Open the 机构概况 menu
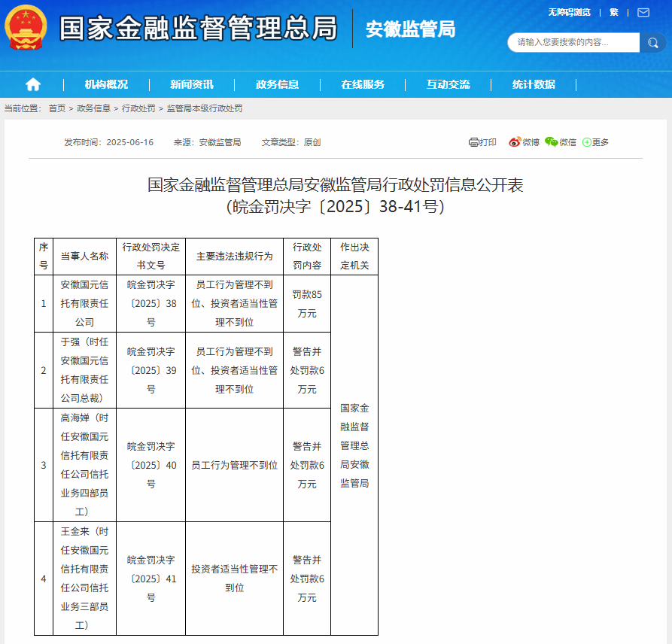672x644 pixels. (106, 84)
